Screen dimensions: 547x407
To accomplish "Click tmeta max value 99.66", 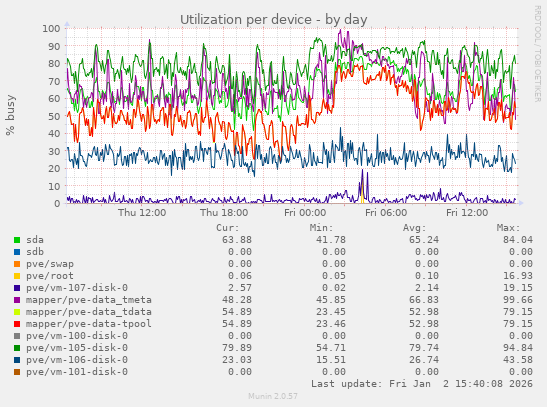I will coord(518,300).
